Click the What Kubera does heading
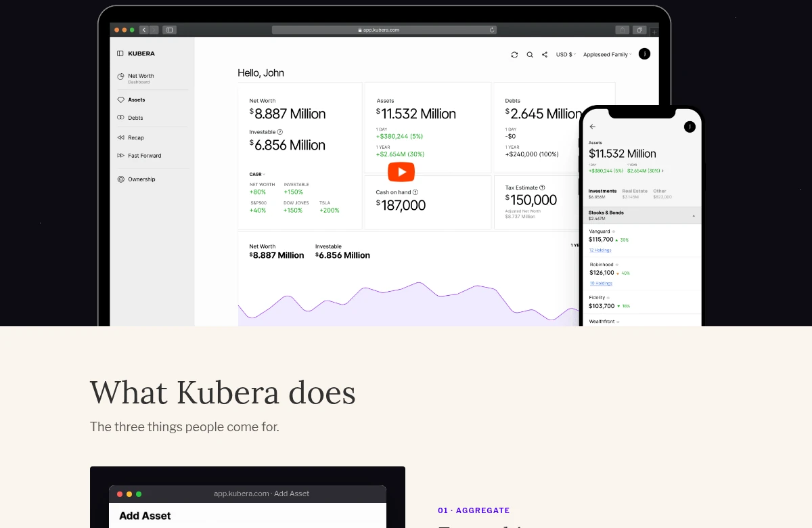This screenshot has width=812, height=528. 223,393
